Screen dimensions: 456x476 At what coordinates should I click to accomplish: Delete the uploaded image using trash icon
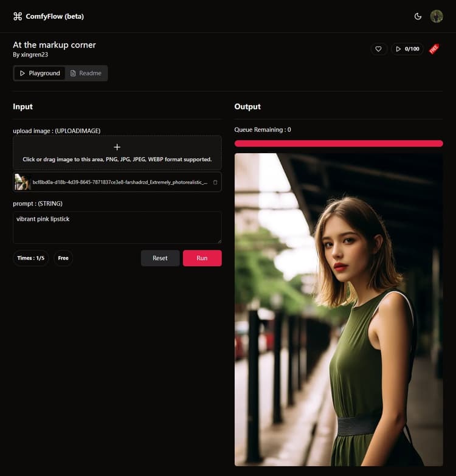click(x=215, y=182)
